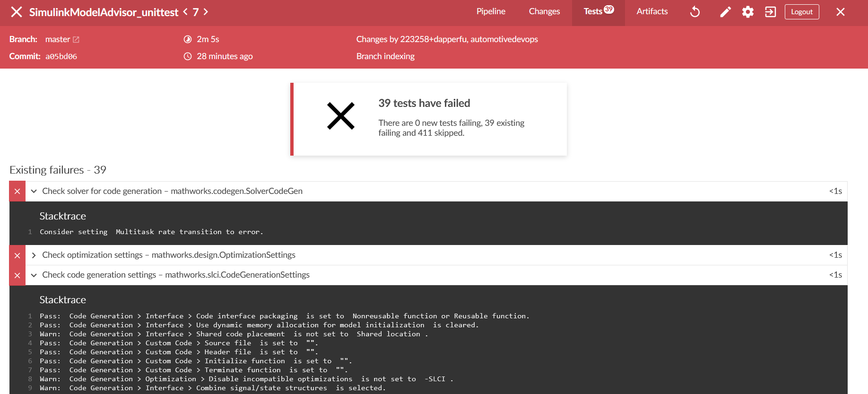The image size is (868, 394).
Task: Click stacktrace line about Combine signal/state structures
Action: point(213,388)
